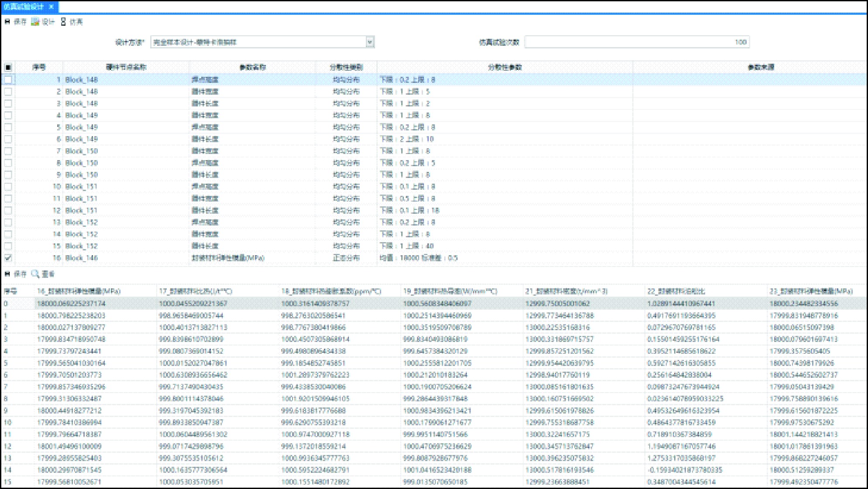This screenshot has width=868, height=489.
Task: Close the 仿真试验设计 tab
Action: click(51, 7)
